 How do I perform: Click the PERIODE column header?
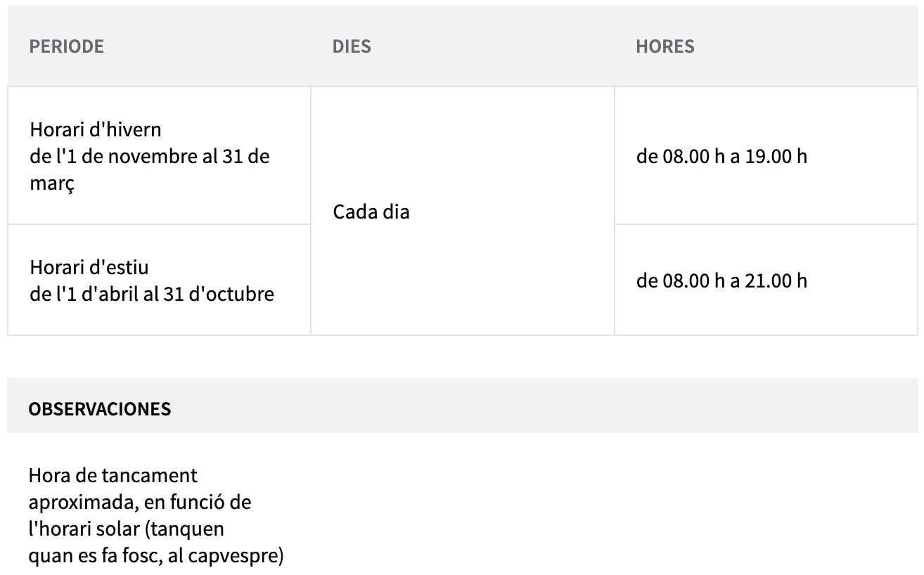coord(66,46)
